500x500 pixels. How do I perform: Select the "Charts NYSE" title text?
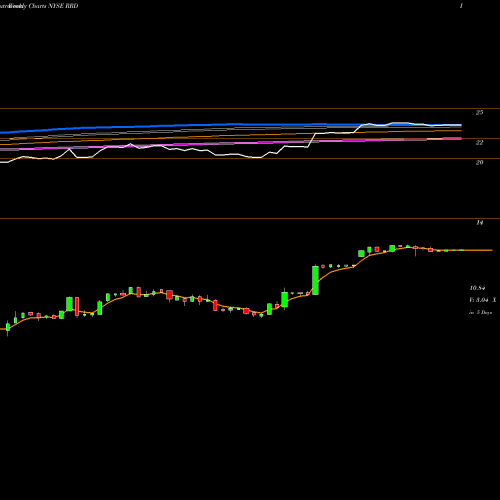[x=46, y=6]
